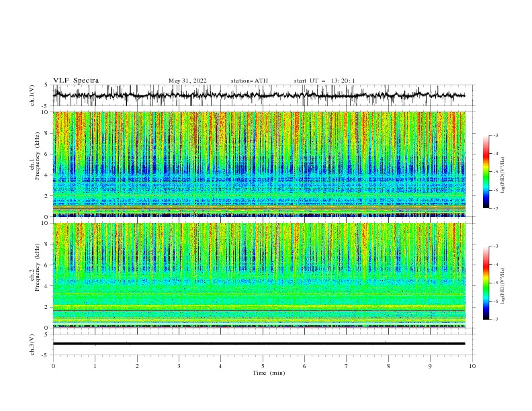This screenshot has height=411, width=532.
Task: Click the ch.1 "Frequency (kHz)" axis title
Action: 38,156
